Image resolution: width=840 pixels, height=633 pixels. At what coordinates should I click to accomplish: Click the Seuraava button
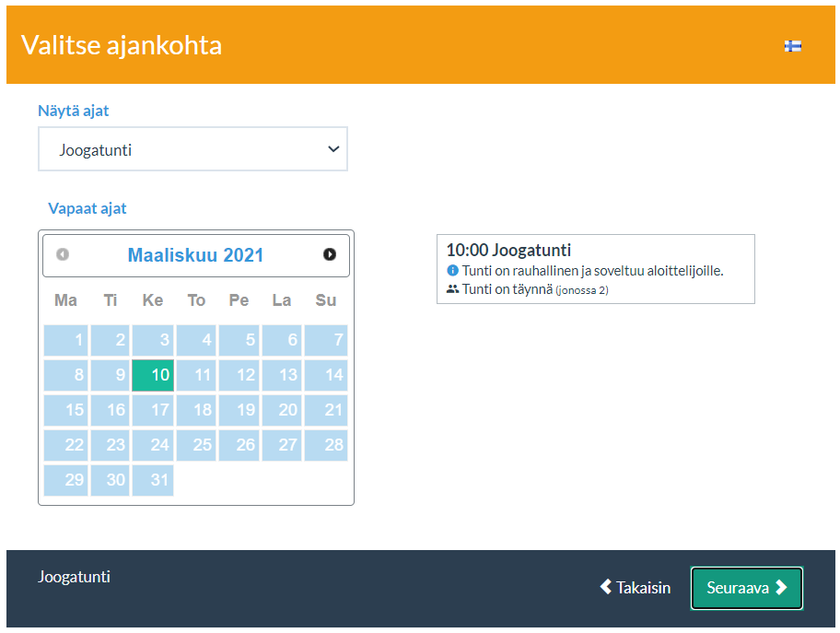coord(747,588)
